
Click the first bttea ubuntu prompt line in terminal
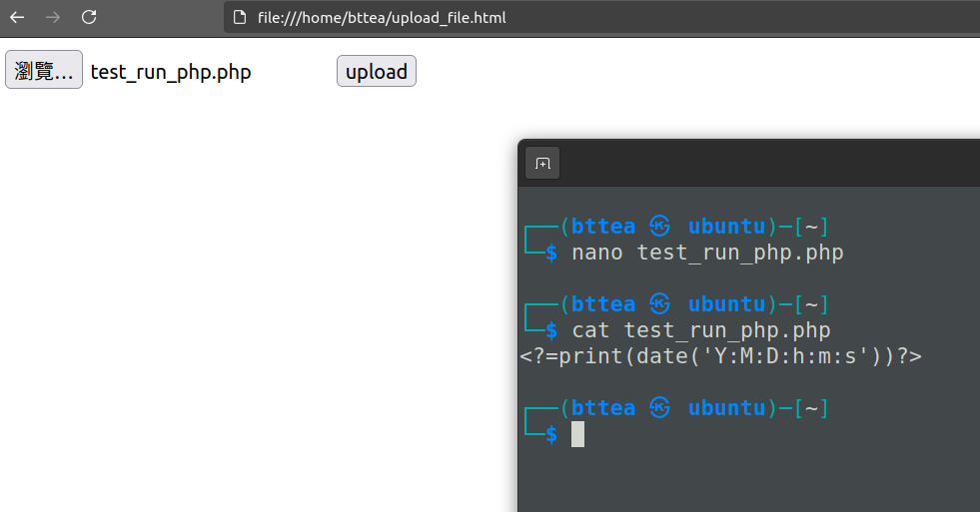(676, 226)
